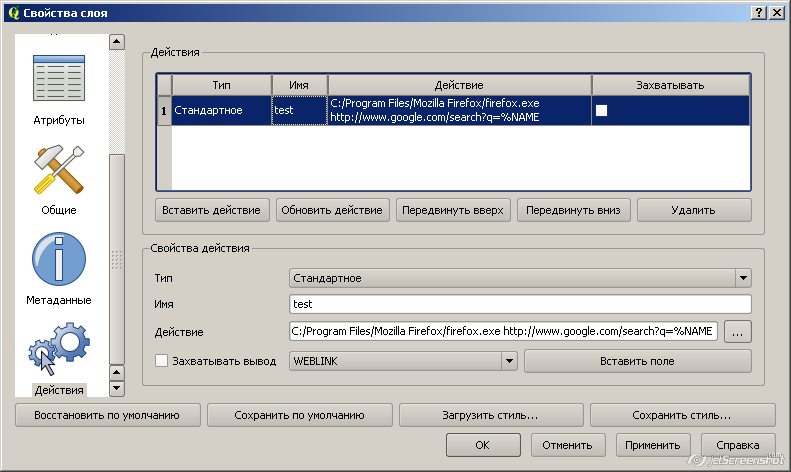Select row number 1 header
Image resolution: width=791 pixels, height=472 pixels.
pyautogui.click(x=164, y=110)
